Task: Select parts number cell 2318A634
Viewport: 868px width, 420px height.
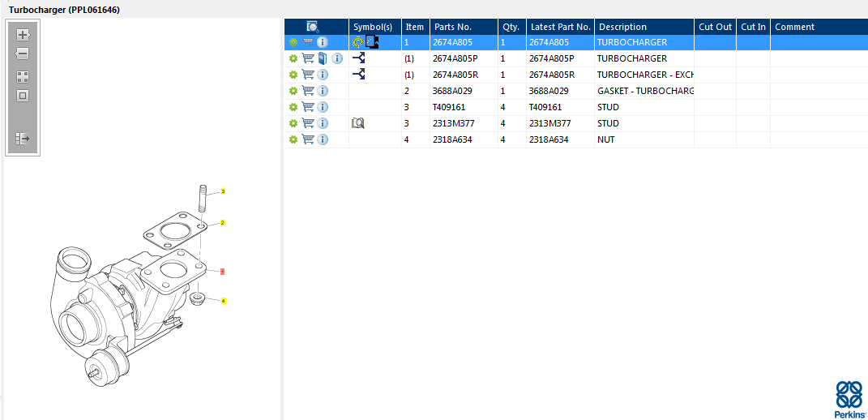Action: point(464,139)
